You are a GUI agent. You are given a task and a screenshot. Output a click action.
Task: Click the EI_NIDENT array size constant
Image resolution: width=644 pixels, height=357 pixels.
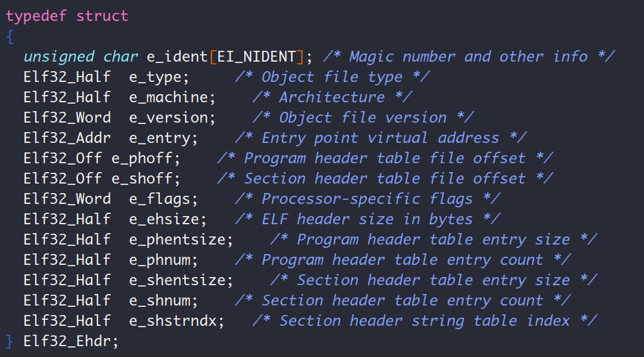point(256,57)
